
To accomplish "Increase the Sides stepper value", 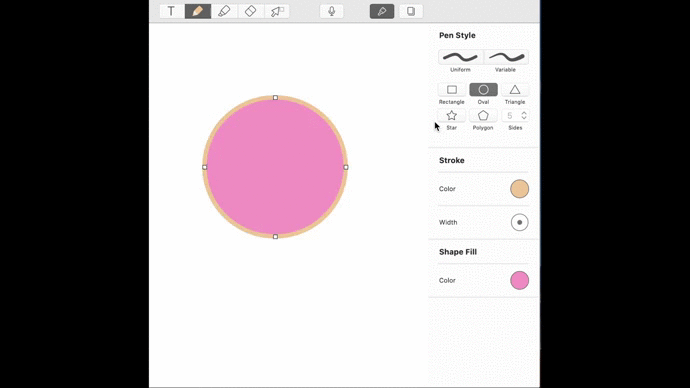I will 524,113.
